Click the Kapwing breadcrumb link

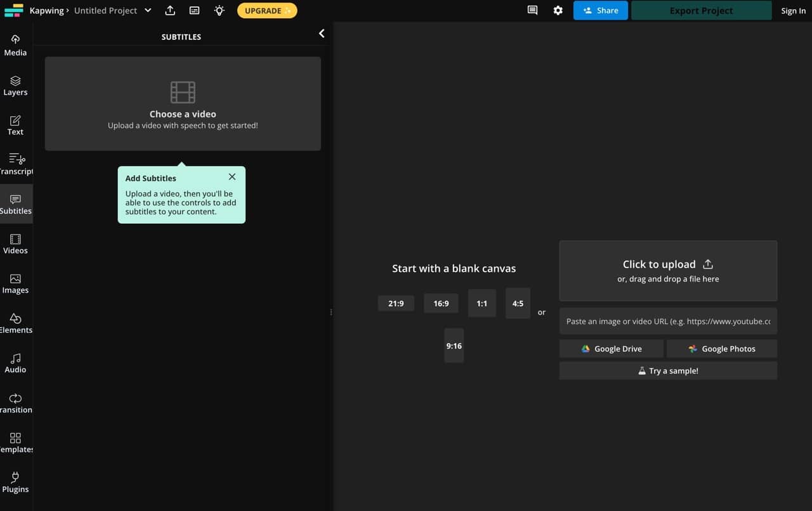47,10
